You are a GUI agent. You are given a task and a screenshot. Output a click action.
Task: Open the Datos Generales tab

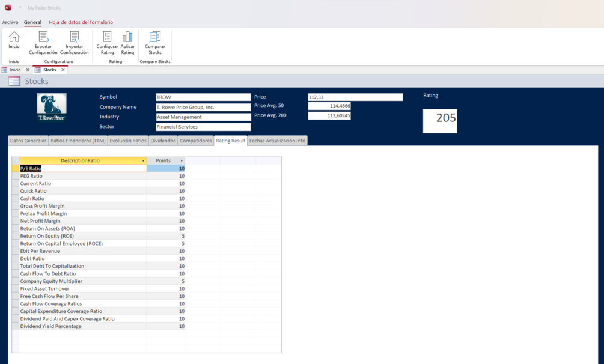point(28,141)
